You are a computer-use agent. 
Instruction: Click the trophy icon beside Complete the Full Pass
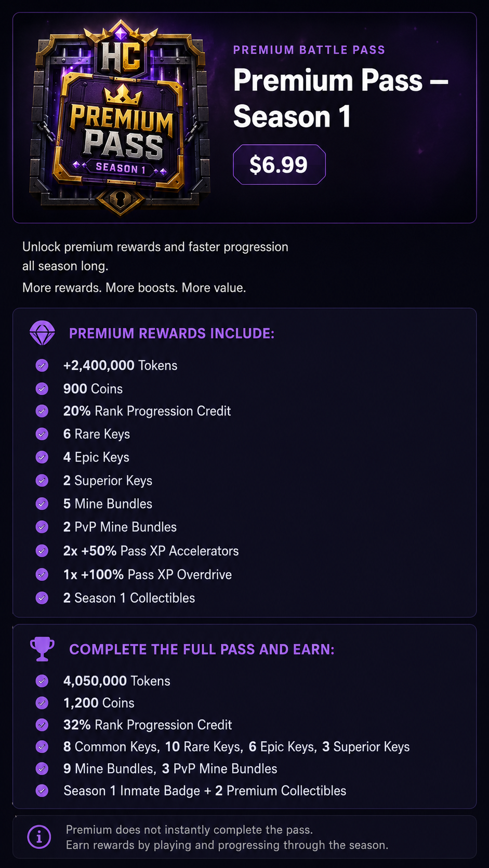(42, 649)
